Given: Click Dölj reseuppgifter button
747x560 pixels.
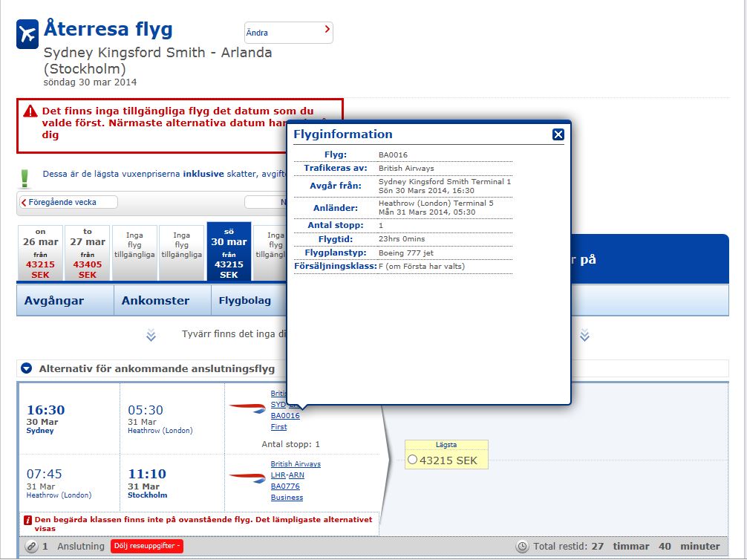Looking at the screenshot, I should click(x=146, y=547).
